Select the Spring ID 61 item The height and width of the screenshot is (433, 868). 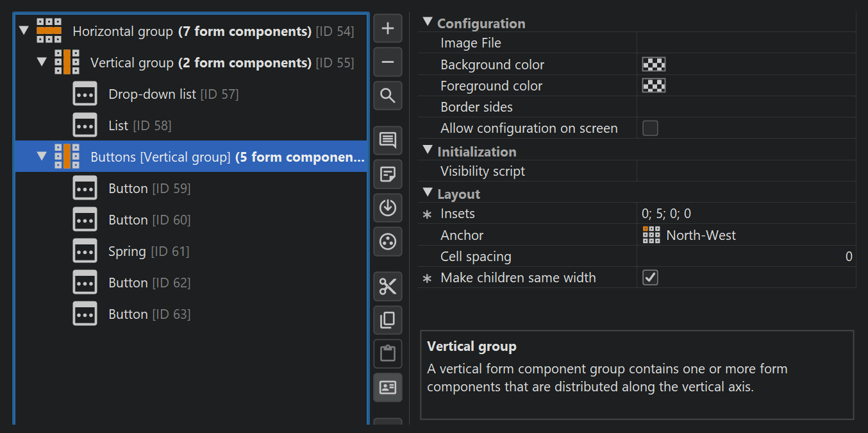127,251
